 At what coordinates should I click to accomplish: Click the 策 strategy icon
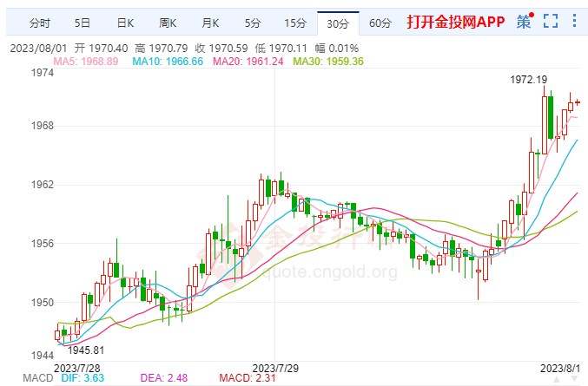(x=525, y=21)
